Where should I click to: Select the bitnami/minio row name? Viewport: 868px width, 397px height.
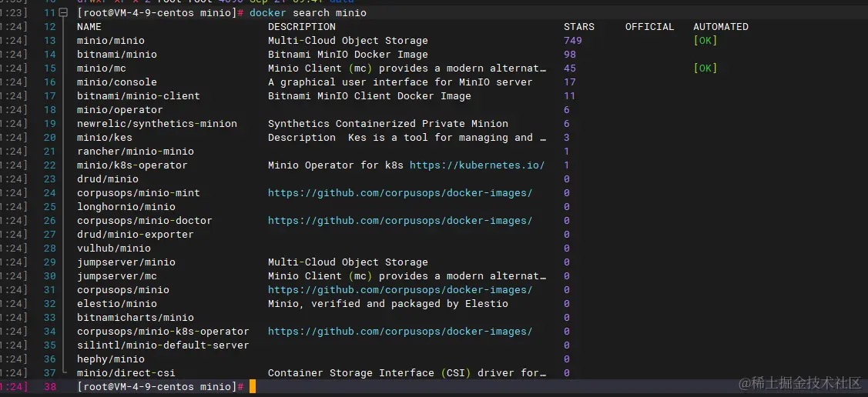pos(117,54)
